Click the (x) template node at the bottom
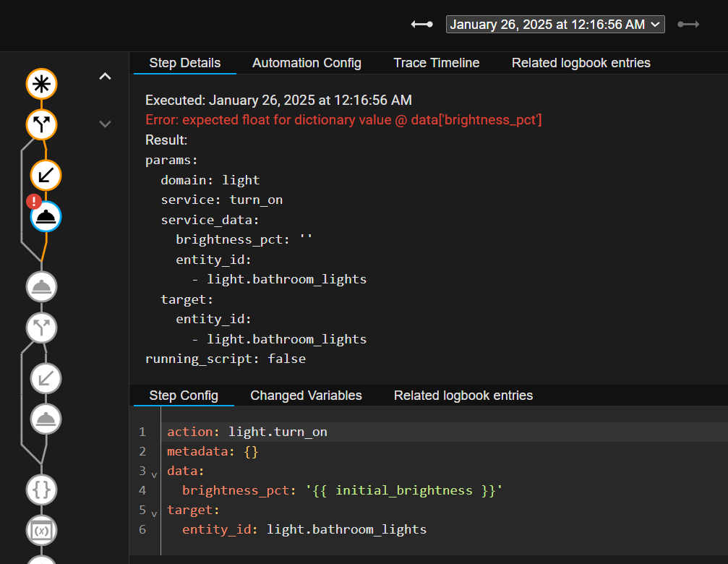The height and width of the screenshot is (564, 728). [41, 530]
